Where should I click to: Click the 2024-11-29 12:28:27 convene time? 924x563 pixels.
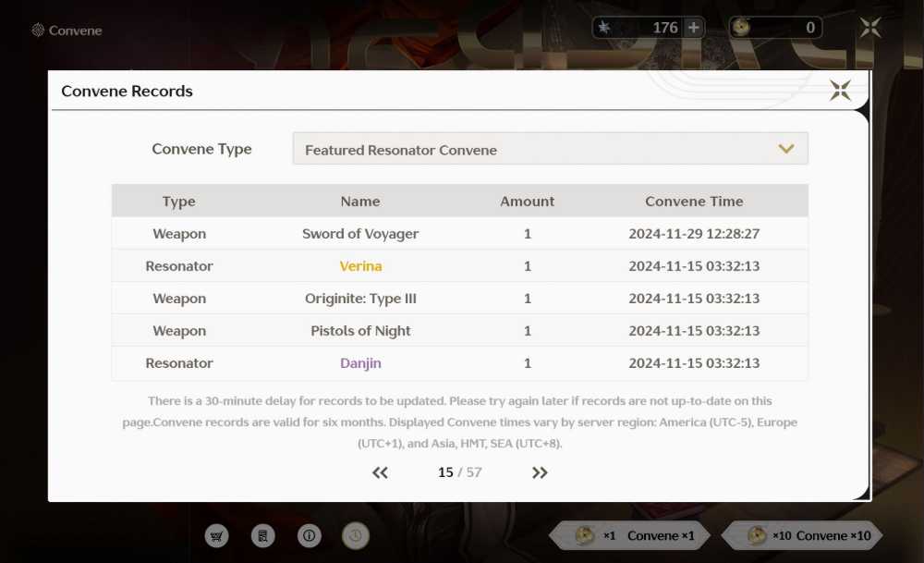pos(694,234)
